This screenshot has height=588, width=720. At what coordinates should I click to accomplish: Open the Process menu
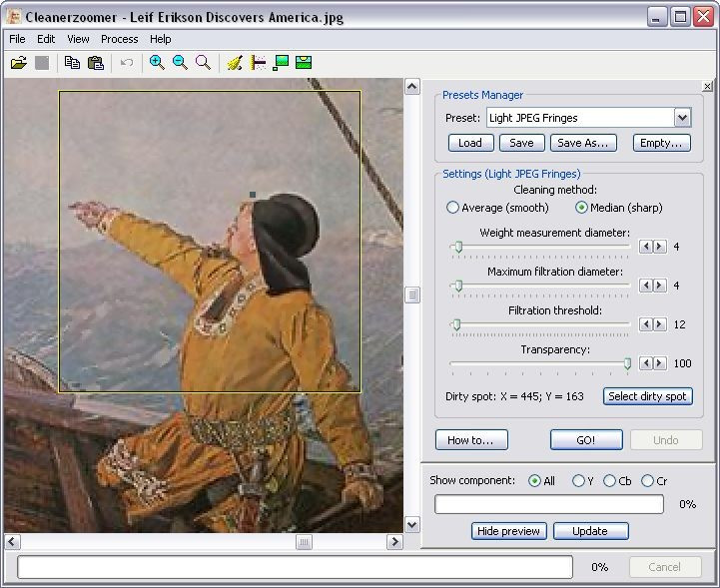[x=120, y=39]
